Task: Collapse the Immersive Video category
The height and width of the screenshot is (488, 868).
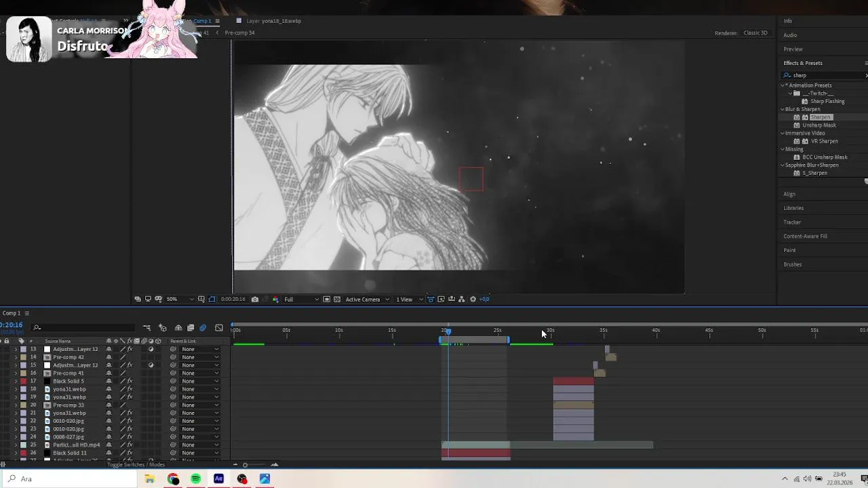Action: (x=783, y=134)
